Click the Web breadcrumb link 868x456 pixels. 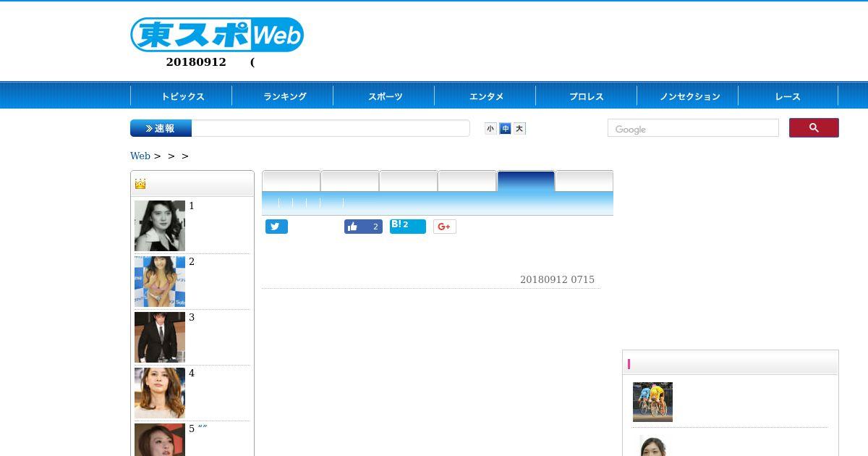[140, 156]
